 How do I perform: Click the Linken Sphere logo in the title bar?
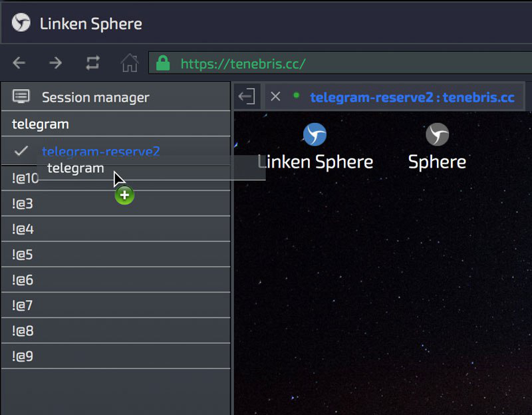coord(21,23)
